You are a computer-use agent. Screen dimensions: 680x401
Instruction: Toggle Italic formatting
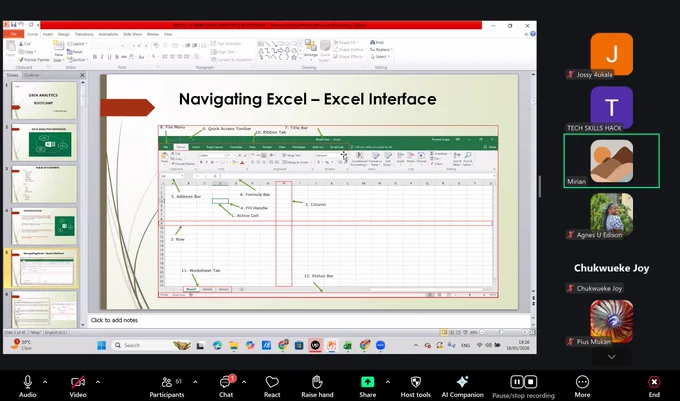click(102, 57)
